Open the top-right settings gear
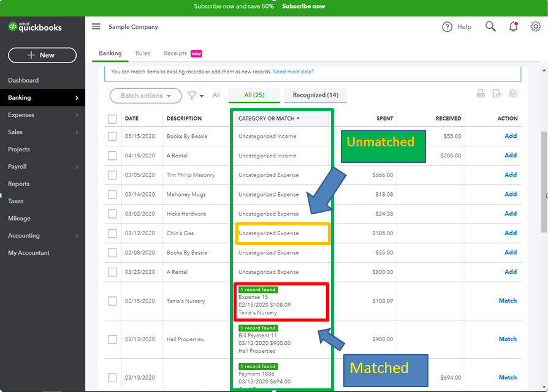The image size is (548, 392). 535,26
